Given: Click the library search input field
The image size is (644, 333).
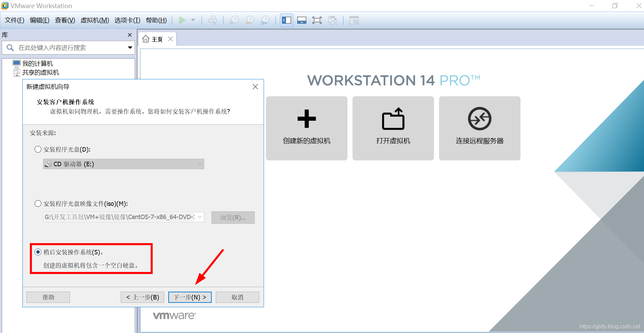Looking at the screenshot, I should 69,48.
